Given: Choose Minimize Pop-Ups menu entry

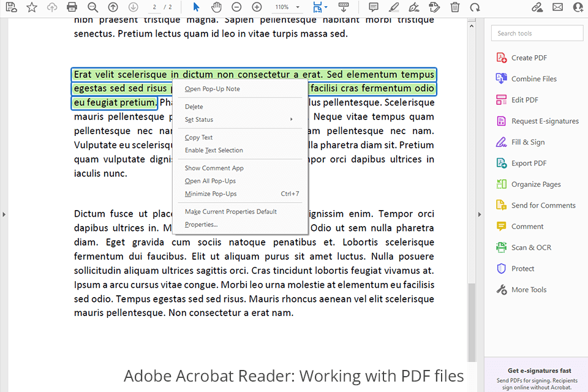Looking at the screenshot, I should [239, 194].
